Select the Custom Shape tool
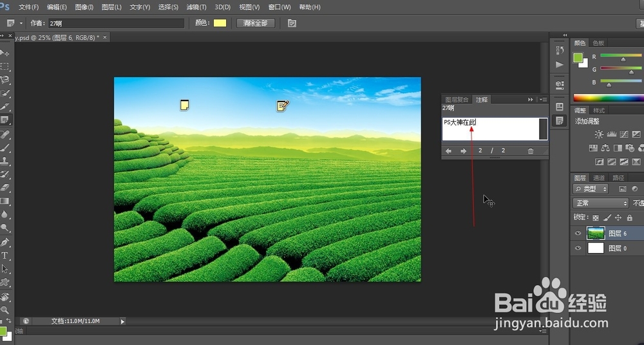This screenshot has height=345, width=644. pyautogui.click(x=5, y=282)
